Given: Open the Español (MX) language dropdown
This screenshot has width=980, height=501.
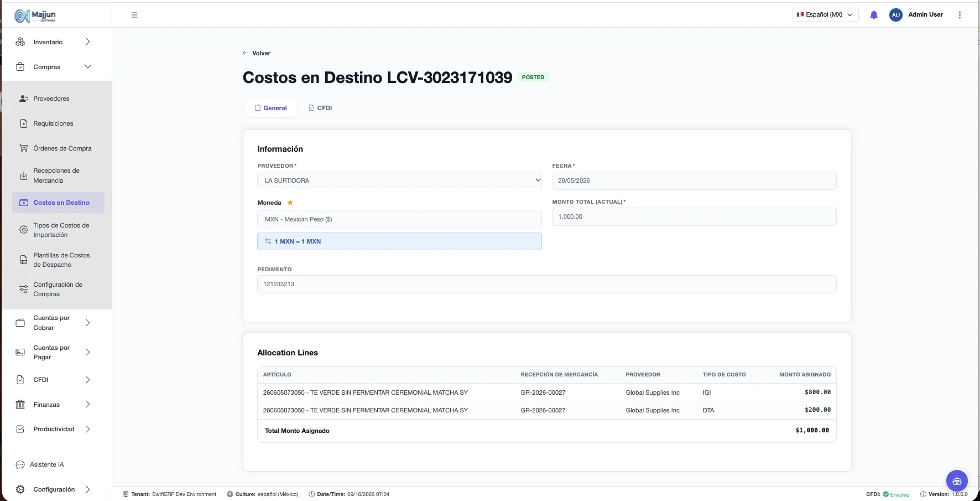Looking at the screenshot, I should click(x=825, y=15).
